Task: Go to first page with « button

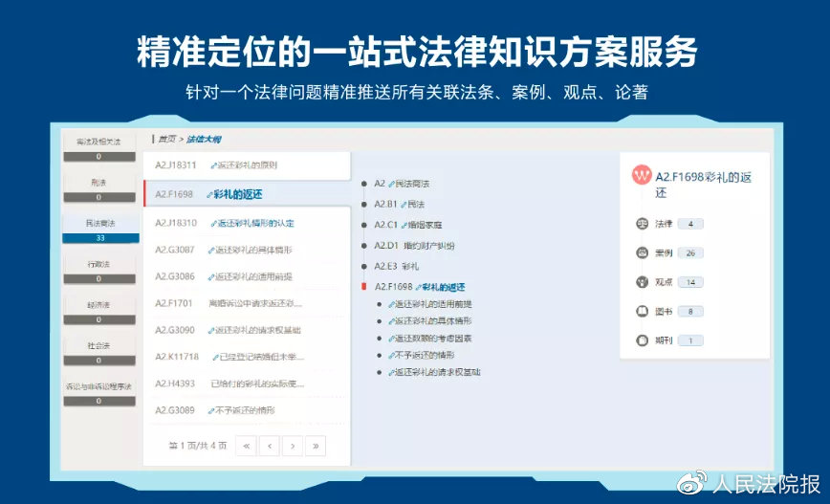Action: [x=246, y=446]
